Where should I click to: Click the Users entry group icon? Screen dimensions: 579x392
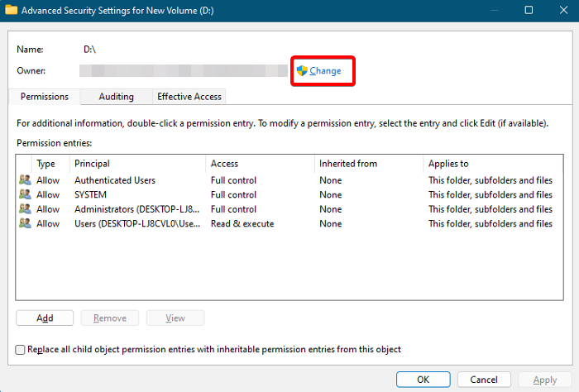[25, 224]
